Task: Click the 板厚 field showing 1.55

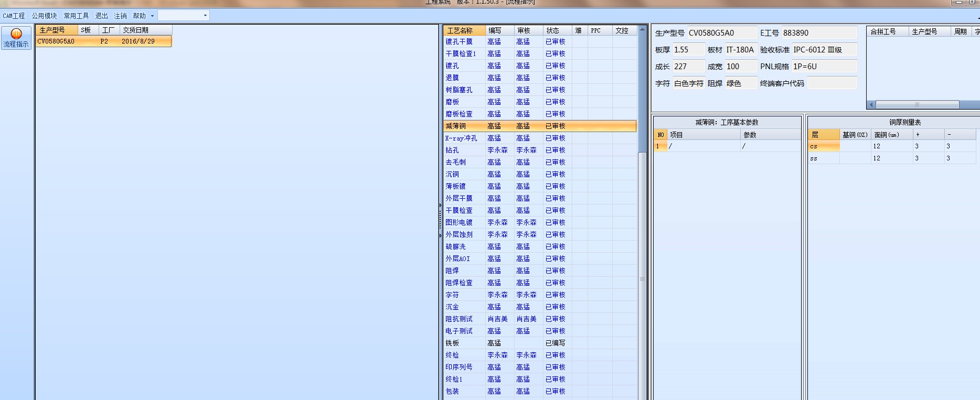Action: click(x=688, y=50)
